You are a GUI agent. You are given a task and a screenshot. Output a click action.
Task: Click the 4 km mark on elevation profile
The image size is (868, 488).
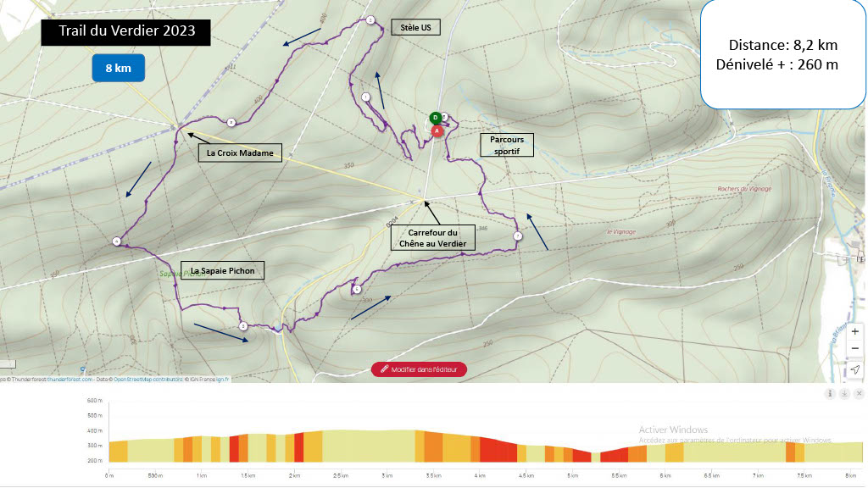480,477
